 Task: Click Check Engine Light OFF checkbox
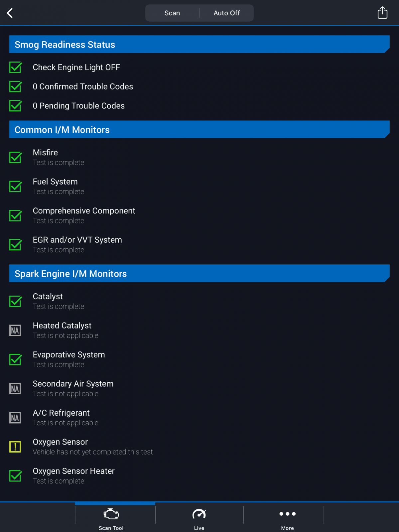point(16,67)
